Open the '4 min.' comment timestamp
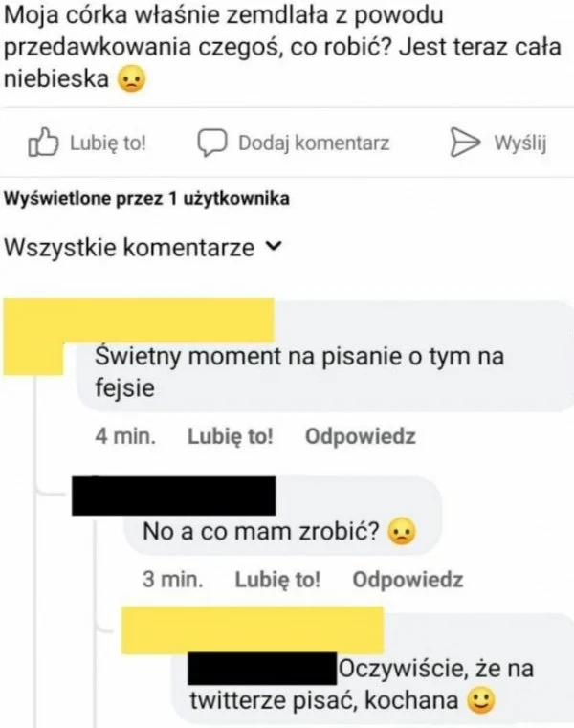 tap(125, 436)
